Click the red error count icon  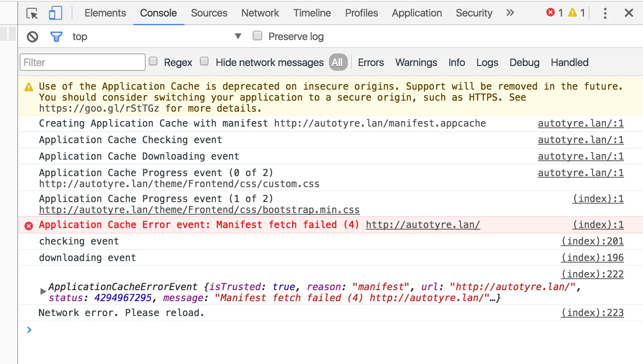coord(551,13)
